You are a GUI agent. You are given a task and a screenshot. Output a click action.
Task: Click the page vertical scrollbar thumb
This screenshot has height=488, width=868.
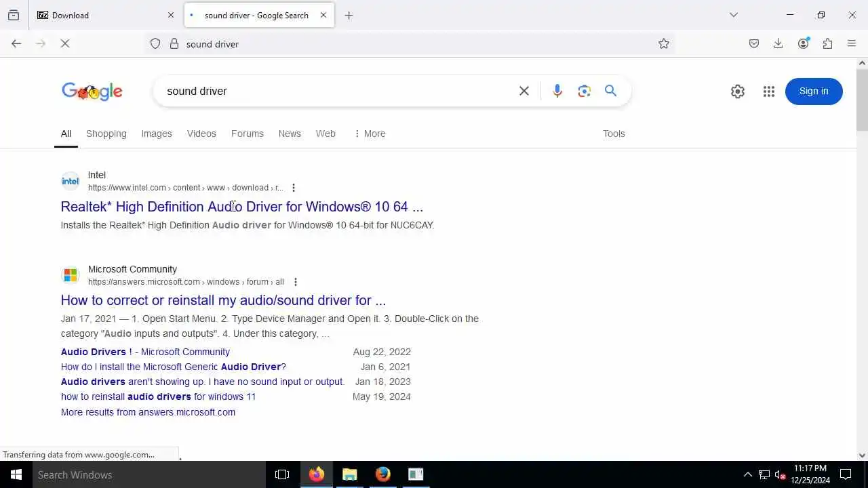pyautogui.click(x=863, y=99)
